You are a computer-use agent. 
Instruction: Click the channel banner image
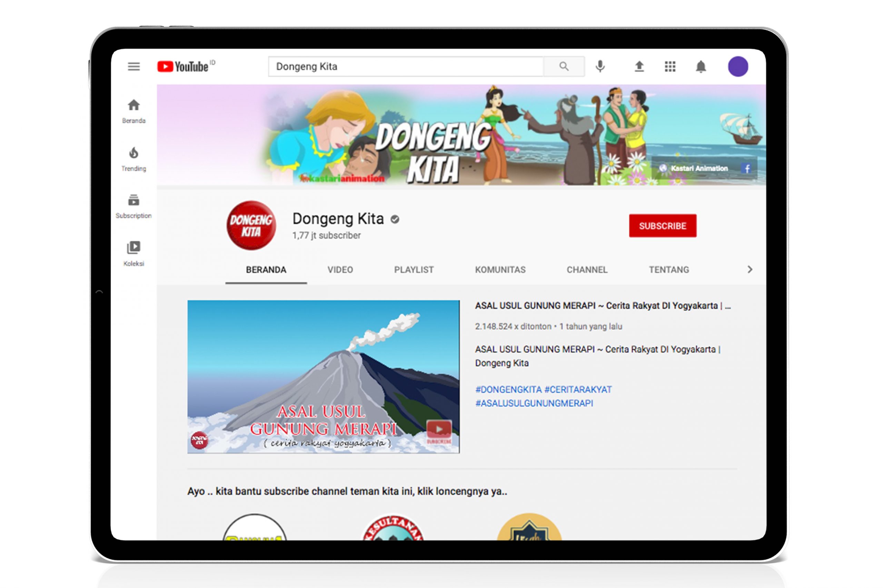click(461, 135)
